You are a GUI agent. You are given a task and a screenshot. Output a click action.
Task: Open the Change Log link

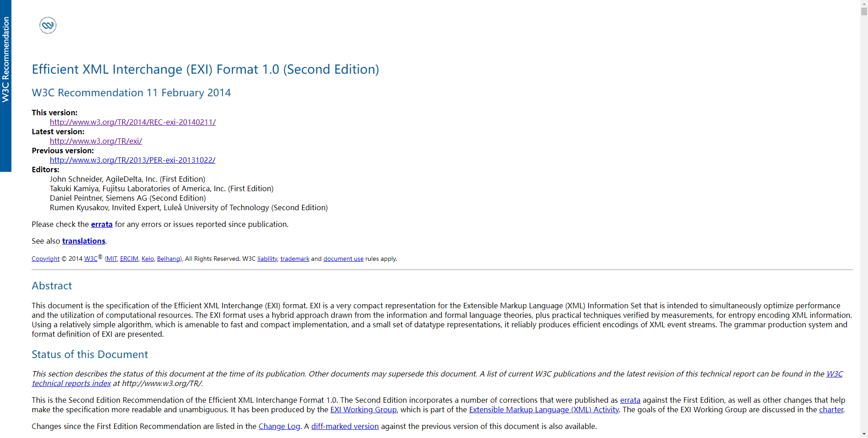point(279,426)
